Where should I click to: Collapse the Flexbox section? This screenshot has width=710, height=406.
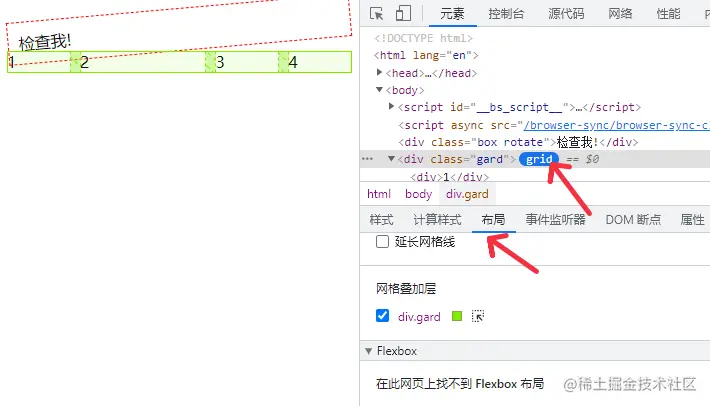369,351
